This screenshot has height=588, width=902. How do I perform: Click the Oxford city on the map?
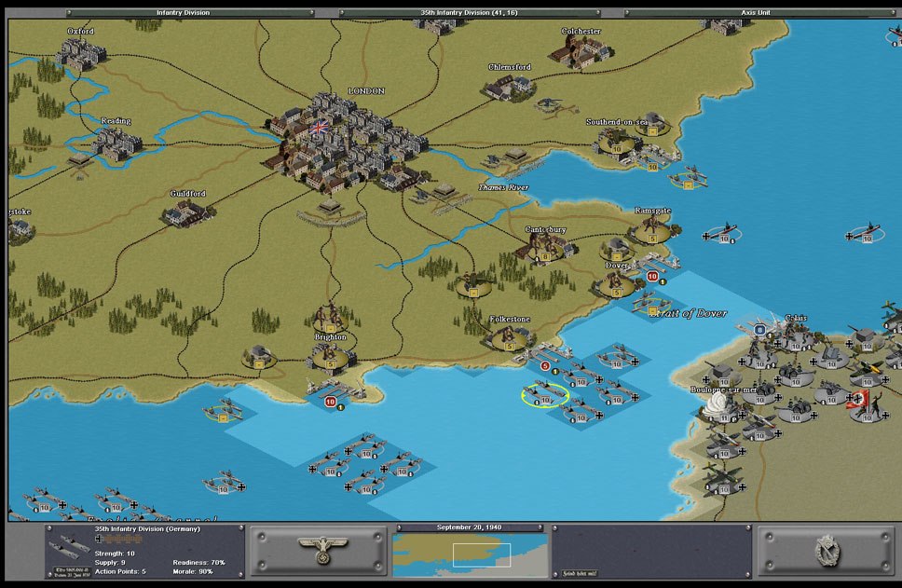[80, 51]
